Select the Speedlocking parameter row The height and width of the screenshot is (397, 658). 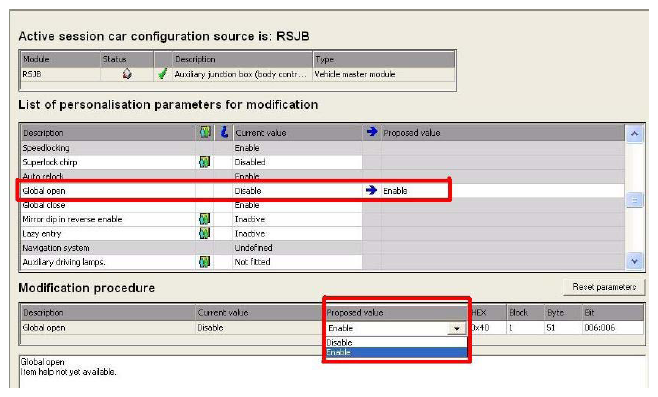click(322, 148)
